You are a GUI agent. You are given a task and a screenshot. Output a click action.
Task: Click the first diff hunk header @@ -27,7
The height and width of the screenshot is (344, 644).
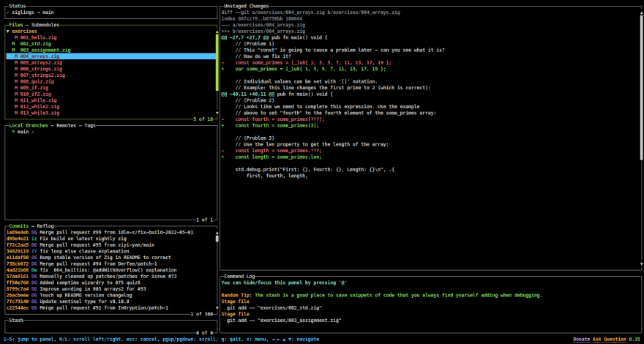274,37
